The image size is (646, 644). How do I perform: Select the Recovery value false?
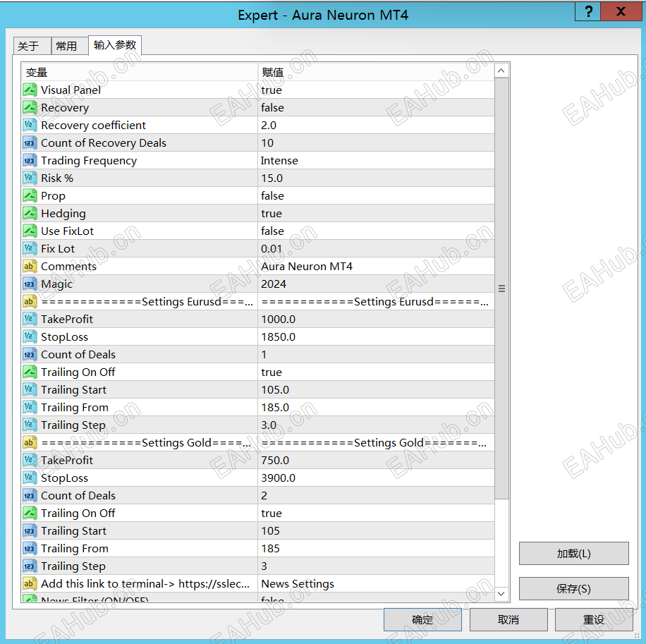click(272, 108)
